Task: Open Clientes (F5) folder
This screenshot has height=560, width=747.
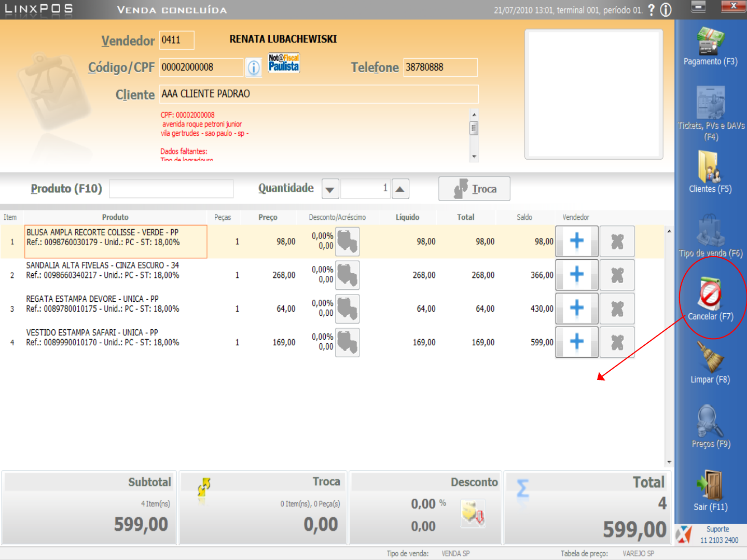Action: pyautogui.click(x=710, y=172)
